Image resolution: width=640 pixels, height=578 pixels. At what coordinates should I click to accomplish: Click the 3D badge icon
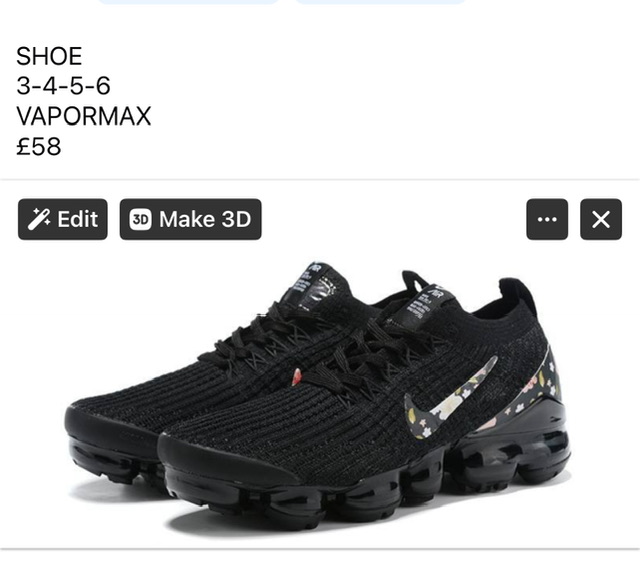140,219
